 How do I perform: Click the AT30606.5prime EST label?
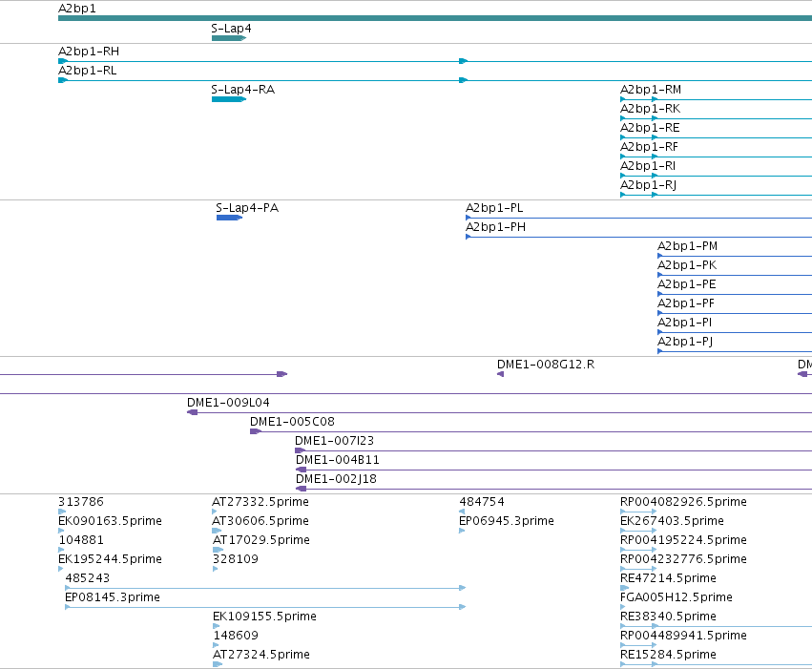point(260,521)
